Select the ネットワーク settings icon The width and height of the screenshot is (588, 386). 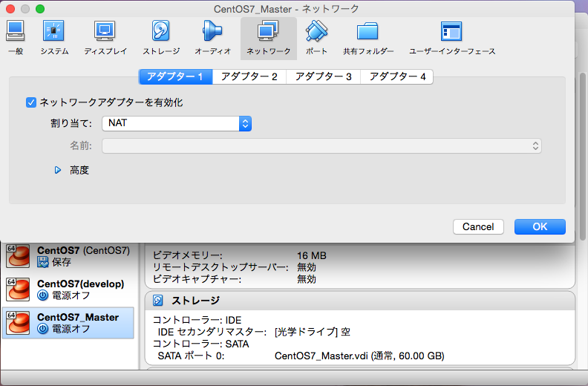[269, 38]
